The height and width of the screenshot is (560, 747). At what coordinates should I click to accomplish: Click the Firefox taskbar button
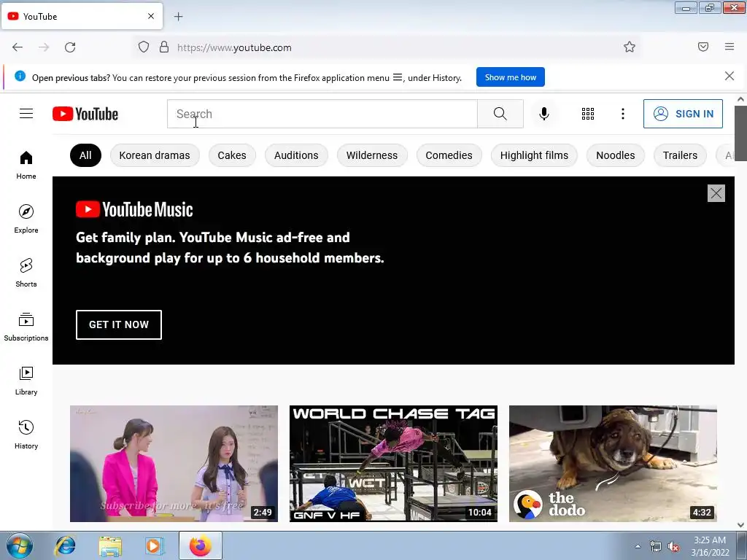pyautogui.click(x=201, y=545)
